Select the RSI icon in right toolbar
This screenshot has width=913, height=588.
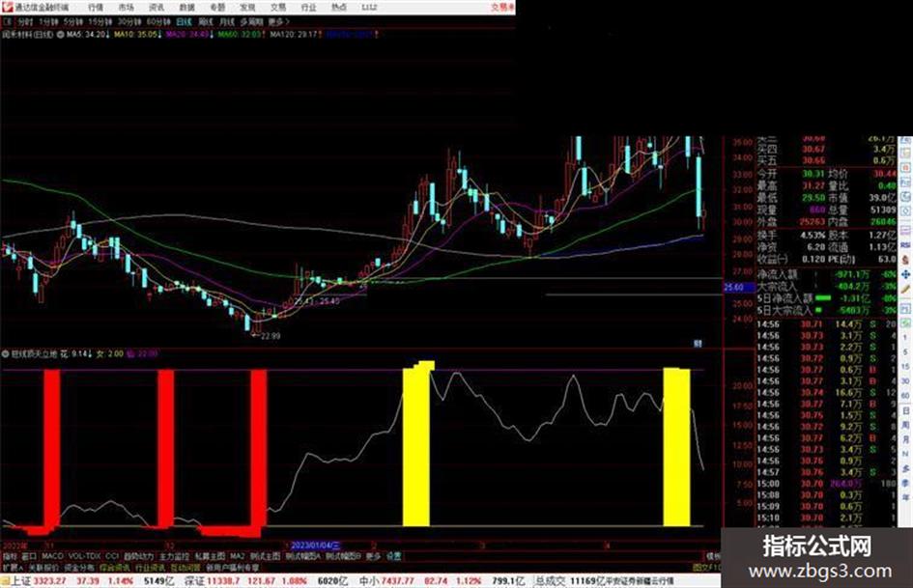point(905,245)
